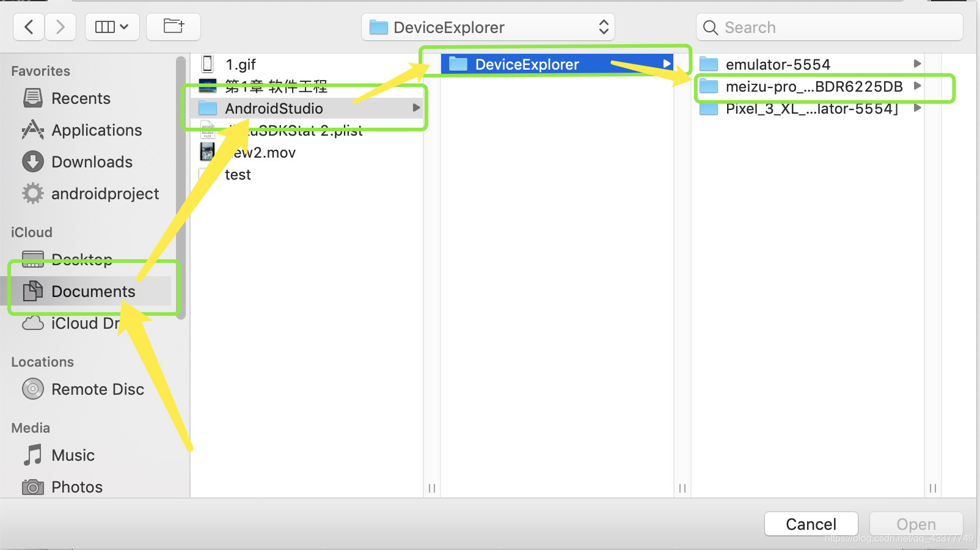The height and width of the screenshot is (550, 980).
Task: Click the AndroidStudio folder icon
Action: pyautogui.click(x=208, y=108)
